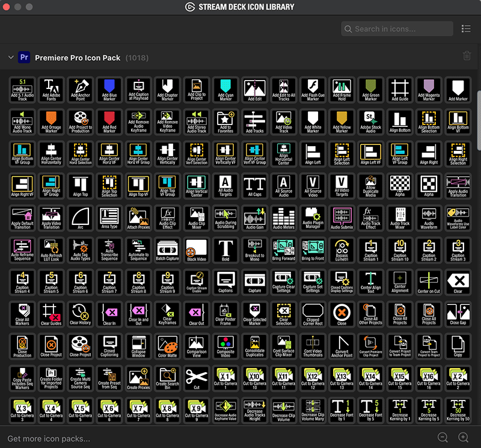This screenshot has width=481, height=448.
Task: Open the list view options
Action: click(466, 28)
